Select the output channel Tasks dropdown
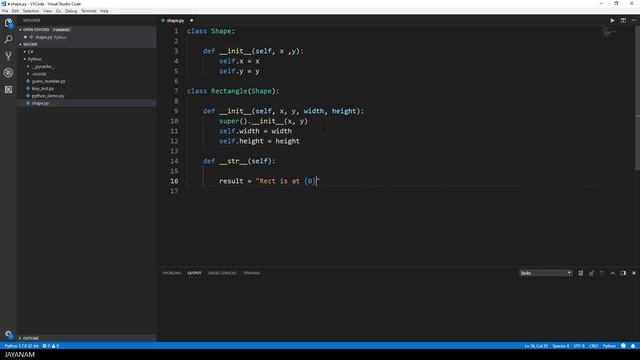This screenshot has width=640, height=360. pyautogui.click(x=546, y=273)
